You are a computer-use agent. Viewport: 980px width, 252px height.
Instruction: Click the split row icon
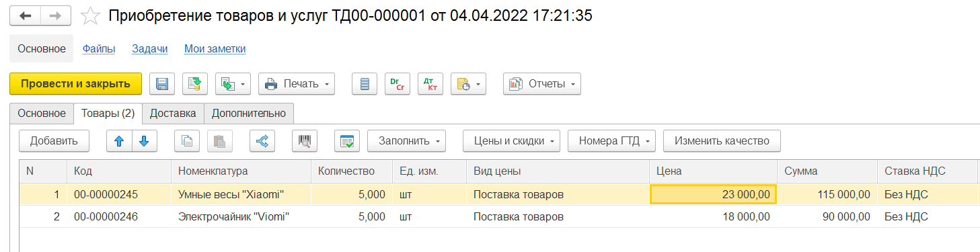[262, 141]
